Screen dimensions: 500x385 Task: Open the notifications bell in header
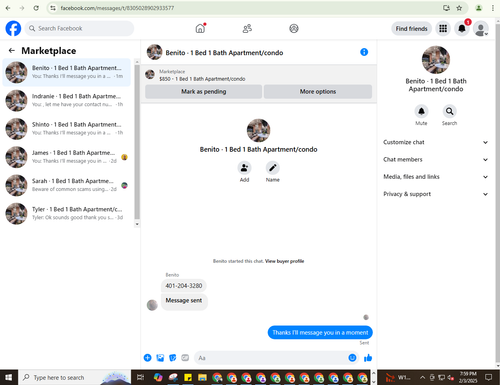pyautogui.click(x=462, y=29)
